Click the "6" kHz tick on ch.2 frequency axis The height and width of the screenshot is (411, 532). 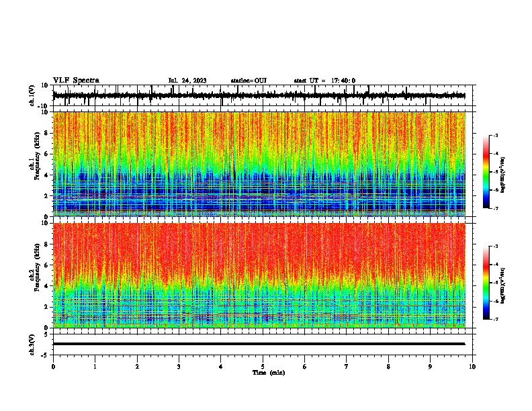tap(46, 265)
